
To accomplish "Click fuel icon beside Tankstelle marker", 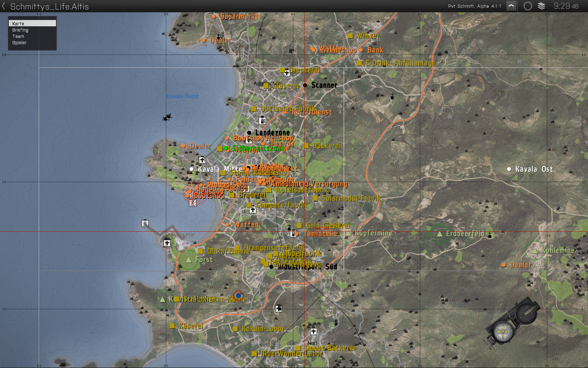I will pos(293,233).
